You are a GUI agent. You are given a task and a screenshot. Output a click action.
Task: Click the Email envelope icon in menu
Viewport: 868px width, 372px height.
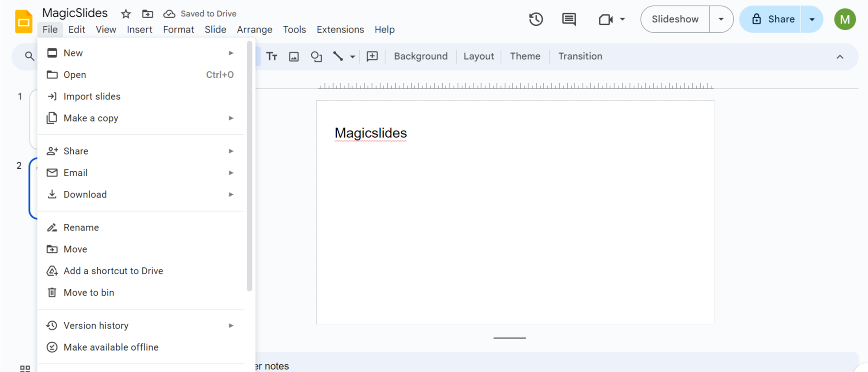[x=52, y=173]
